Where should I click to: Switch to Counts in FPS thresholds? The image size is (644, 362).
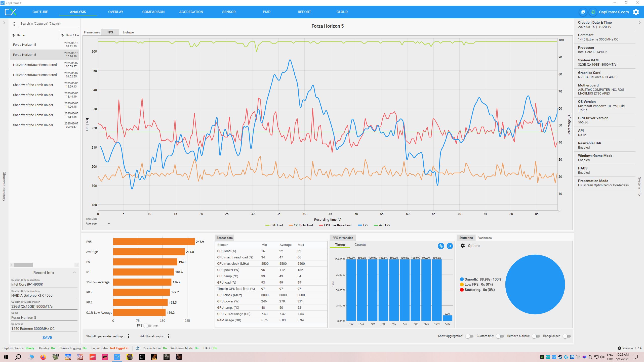(x=360, y=245)
